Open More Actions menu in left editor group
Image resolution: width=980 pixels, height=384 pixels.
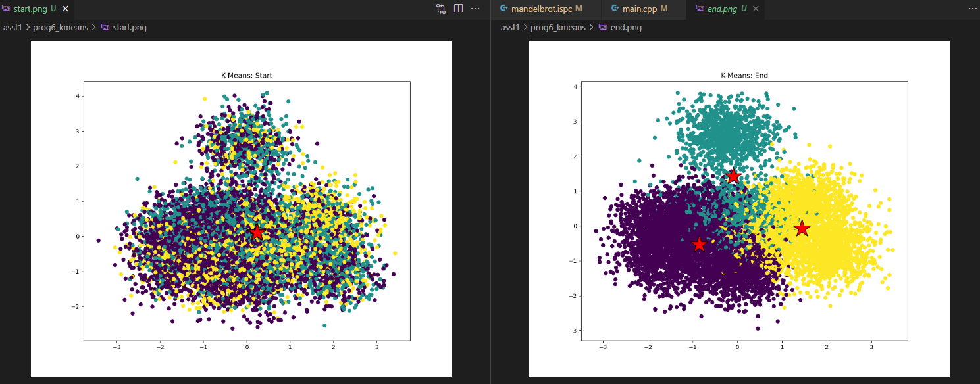475,9
